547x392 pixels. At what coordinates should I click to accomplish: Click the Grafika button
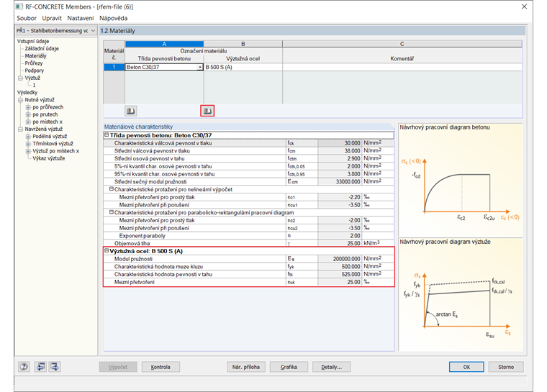point(289,367)
